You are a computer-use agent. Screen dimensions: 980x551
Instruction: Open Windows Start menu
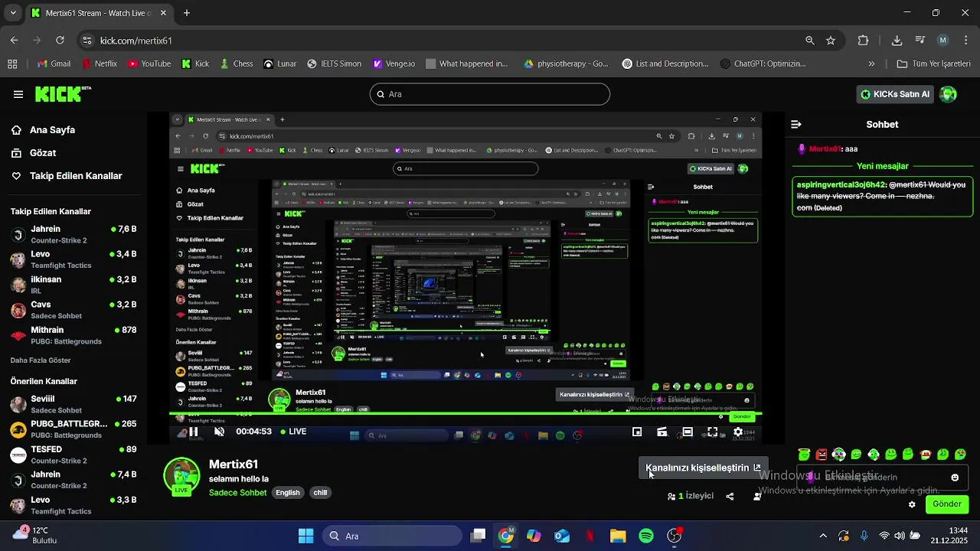305,536
